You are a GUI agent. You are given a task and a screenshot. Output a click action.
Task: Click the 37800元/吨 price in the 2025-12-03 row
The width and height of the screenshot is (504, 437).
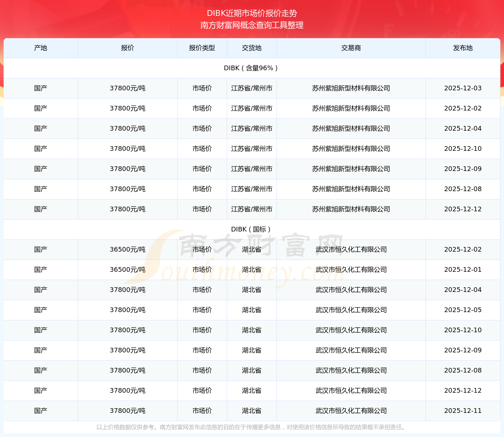127,88
